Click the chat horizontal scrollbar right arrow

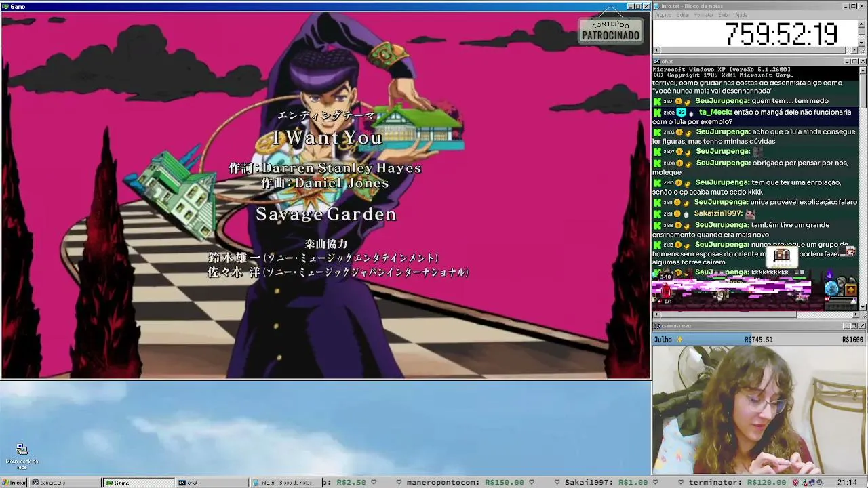pos(855,314)
